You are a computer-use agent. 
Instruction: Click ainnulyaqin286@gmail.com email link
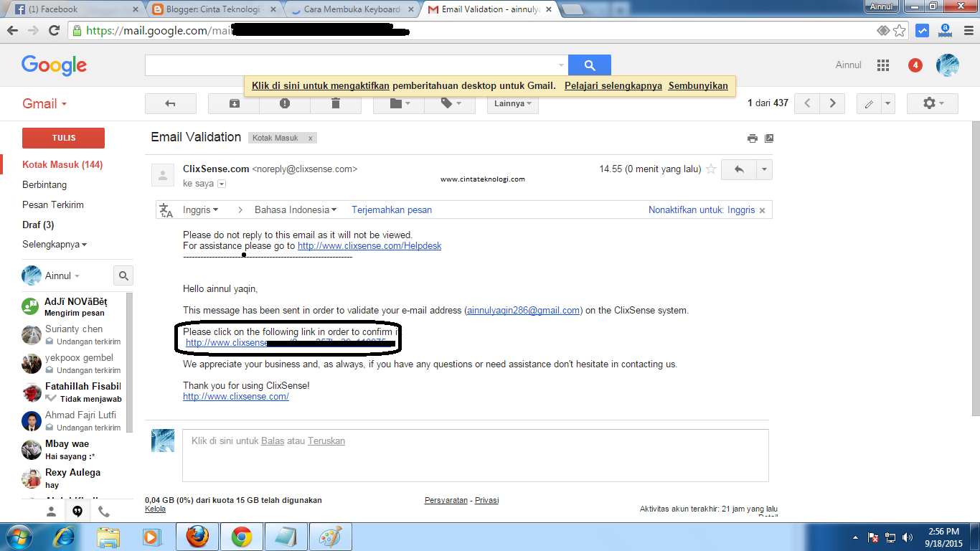[x=523, y=311]
